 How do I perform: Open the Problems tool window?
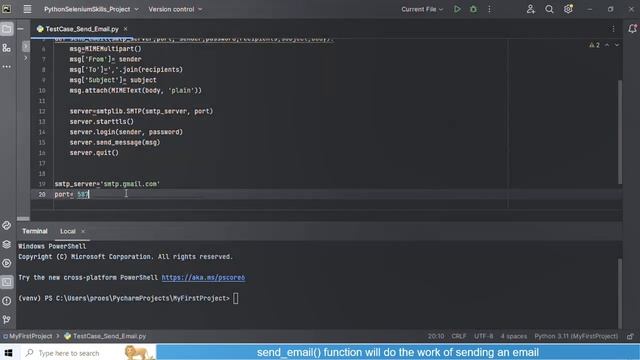pyautogui.click(x=7, y=301)
